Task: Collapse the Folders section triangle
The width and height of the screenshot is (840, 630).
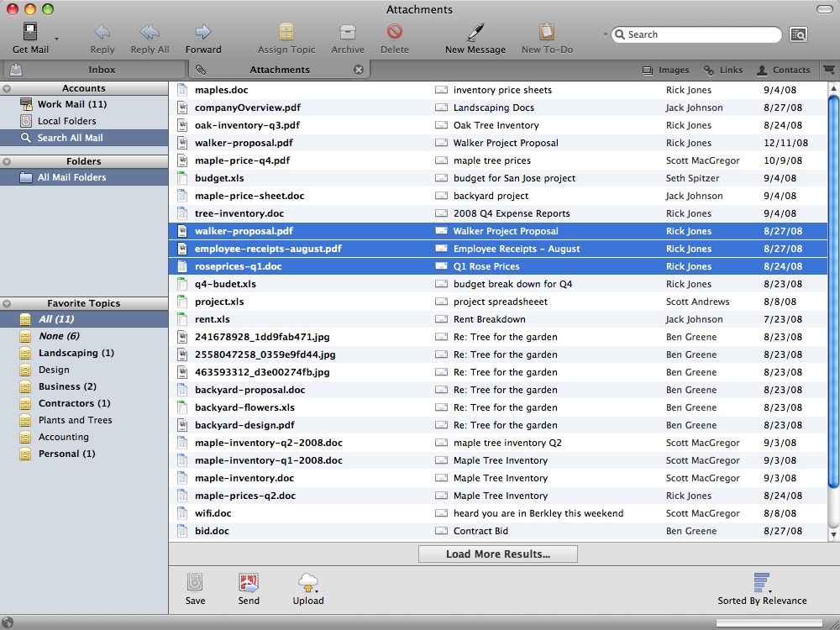Action: pos(7,161)
